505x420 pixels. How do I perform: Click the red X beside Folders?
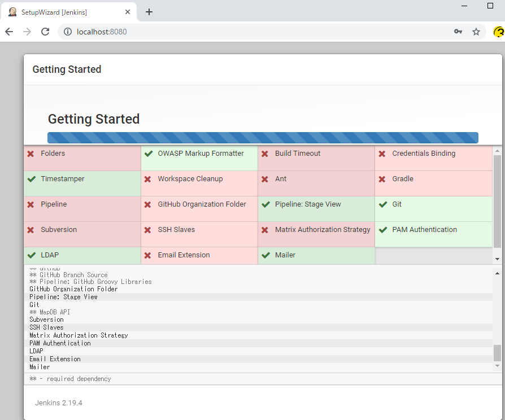pos(31,154)
